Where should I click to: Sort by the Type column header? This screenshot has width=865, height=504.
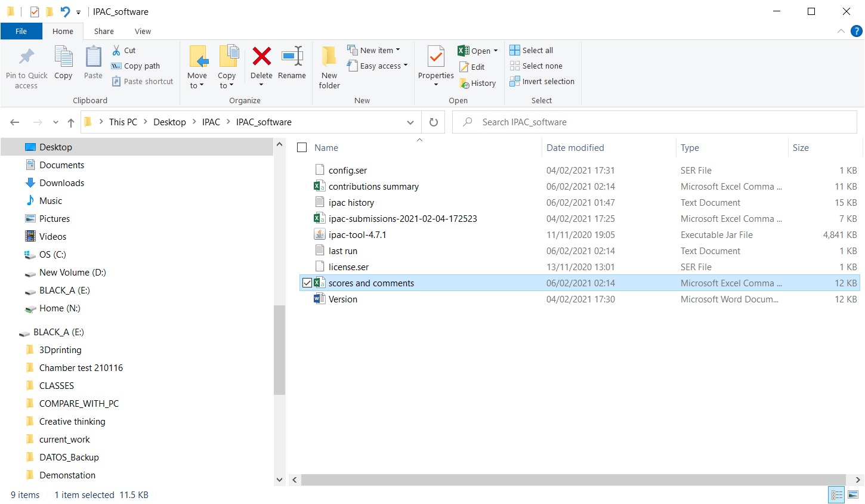coord(690,148)
